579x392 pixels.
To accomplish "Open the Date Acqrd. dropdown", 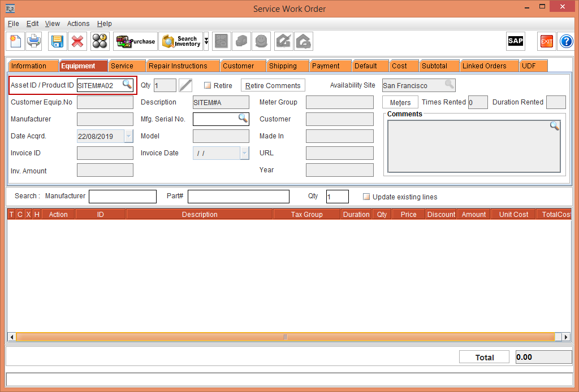I will [x=128, y=136].
